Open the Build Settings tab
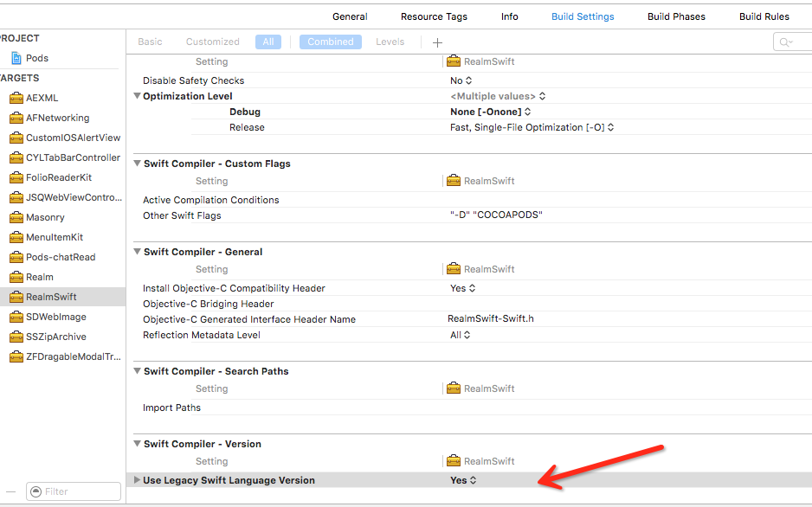Viewport: 812px width, 507px height. click(x=583, y=16)
